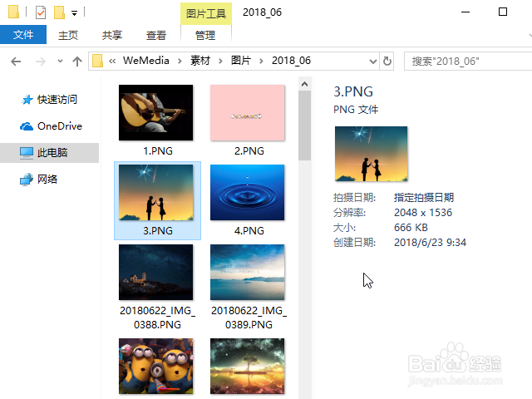Viewport: 532px width, 399px height.
Task: Click the address bar folder icon
Action: pos(97,61)
